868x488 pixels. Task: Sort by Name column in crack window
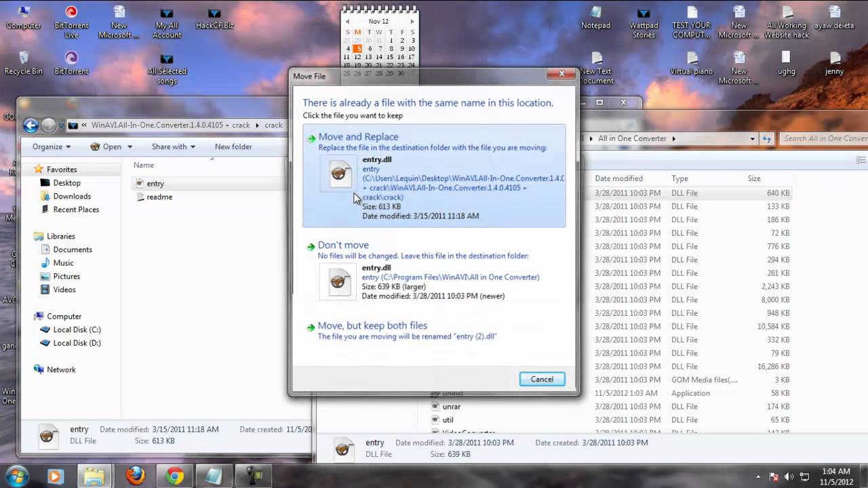click(x=143, y=165)
